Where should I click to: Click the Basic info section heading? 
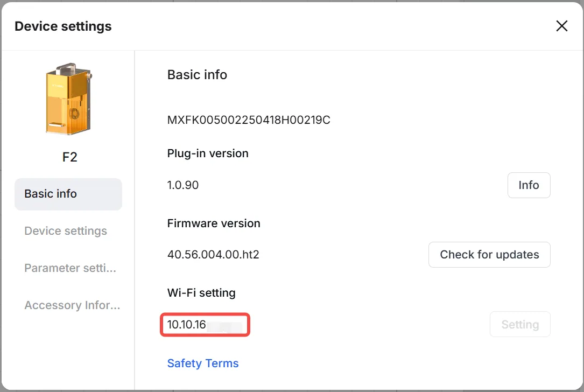point(197,75)
